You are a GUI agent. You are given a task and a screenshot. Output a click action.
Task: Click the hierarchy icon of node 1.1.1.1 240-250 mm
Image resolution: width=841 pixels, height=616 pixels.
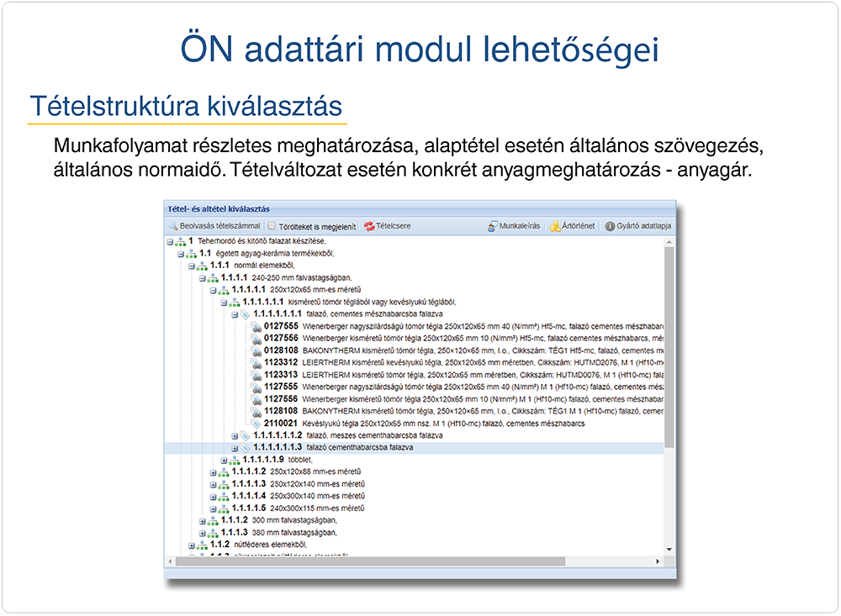pos(213,278)
